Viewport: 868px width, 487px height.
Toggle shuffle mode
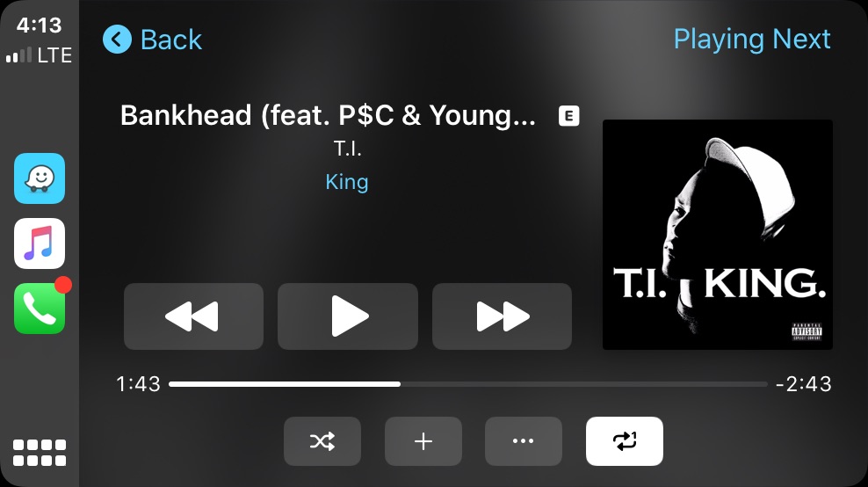pyautogui.click(x=322, y=441)
